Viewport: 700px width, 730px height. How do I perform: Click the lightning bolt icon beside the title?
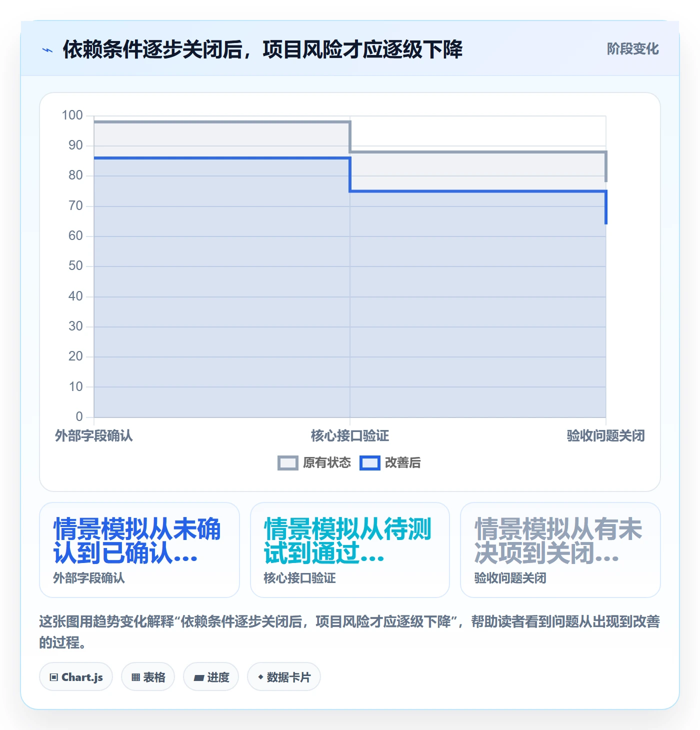tap(47, 50)
